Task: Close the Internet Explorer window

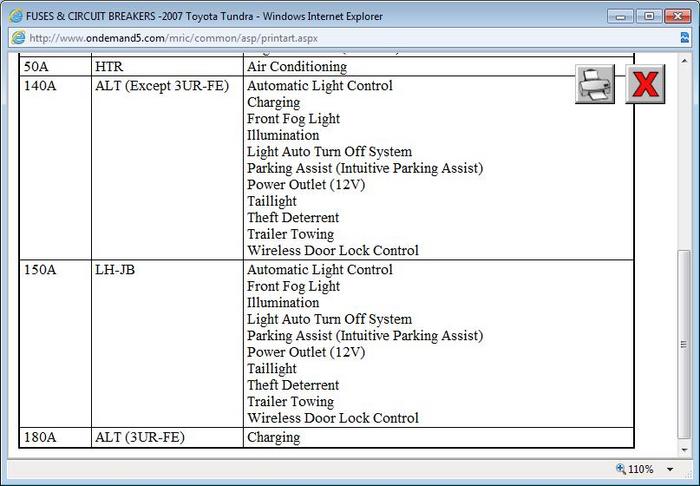Action: tap(677, 17)
